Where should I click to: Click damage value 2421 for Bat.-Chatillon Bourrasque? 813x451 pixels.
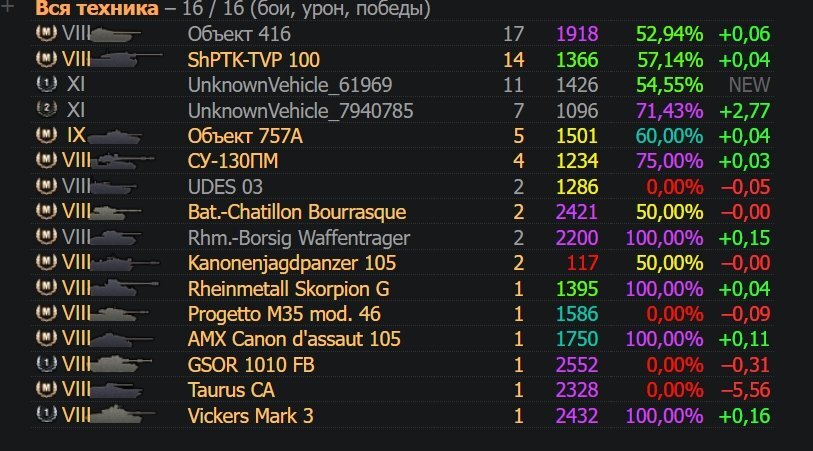click(x=577, y=212)
